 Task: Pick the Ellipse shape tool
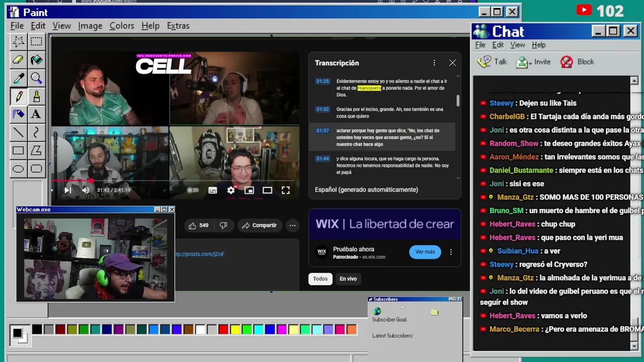(x=18, y=168)
